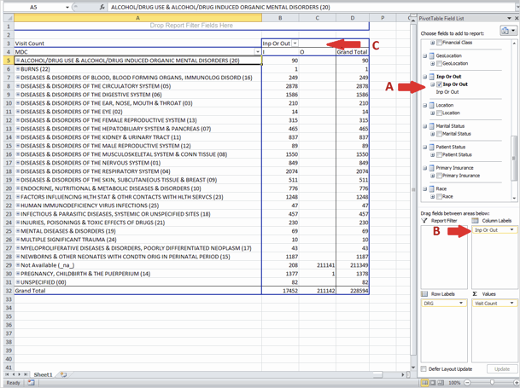
Task: Uncheck the Inp Or Out field checkbox
Action: [x=439, y=84]
